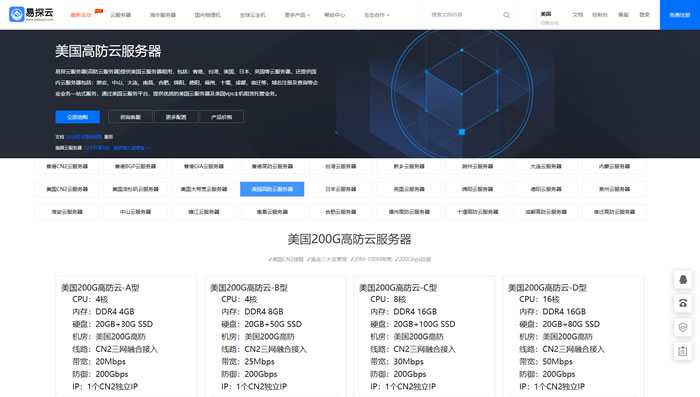Select the 香港CN2云服务器 tab

click(67, 166)
